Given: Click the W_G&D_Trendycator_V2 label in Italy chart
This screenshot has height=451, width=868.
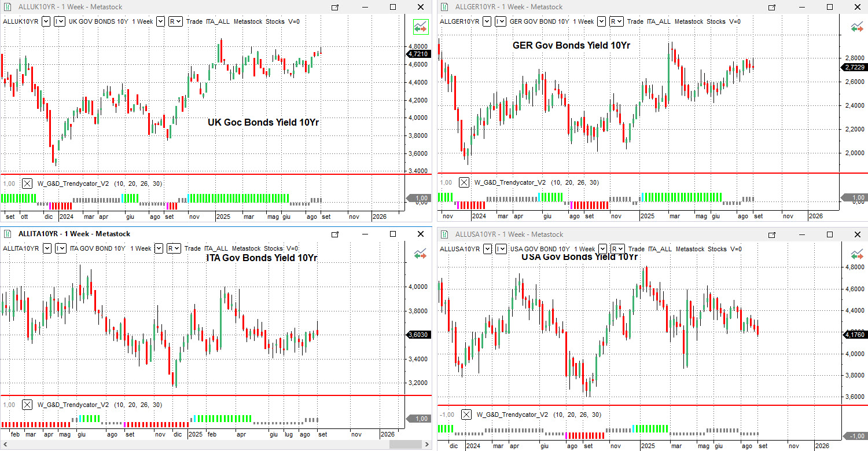Looking at the screenshot, I should [x=73, y=405].
